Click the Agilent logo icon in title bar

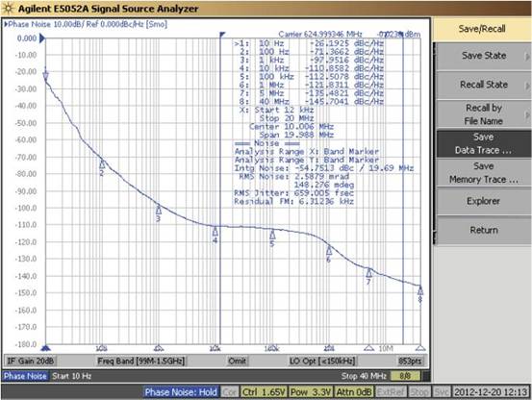8,8
